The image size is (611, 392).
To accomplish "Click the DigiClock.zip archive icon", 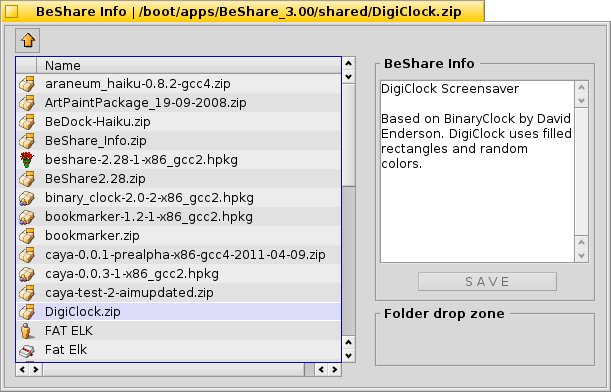I will [27, 312].
